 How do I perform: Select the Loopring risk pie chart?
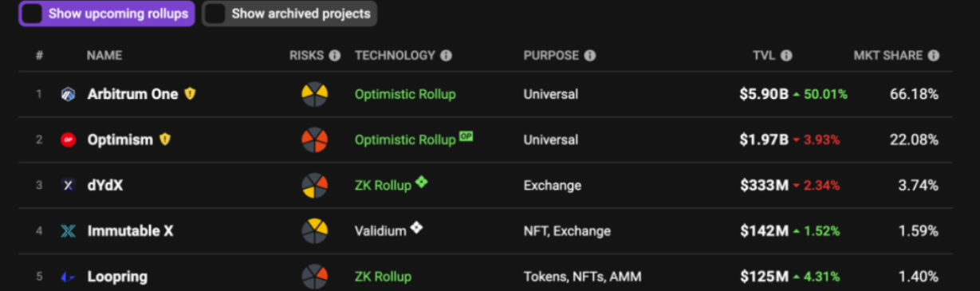(315, 277)
